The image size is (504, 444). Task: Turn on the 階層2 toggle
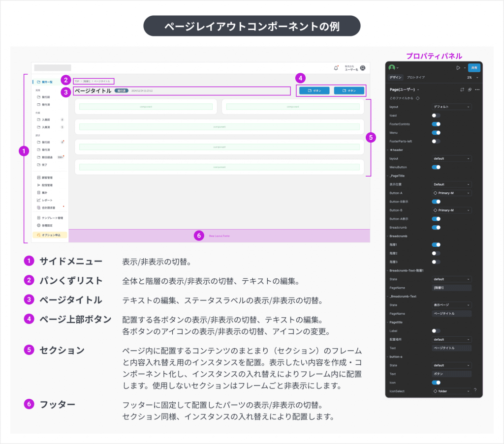[436, 253]
